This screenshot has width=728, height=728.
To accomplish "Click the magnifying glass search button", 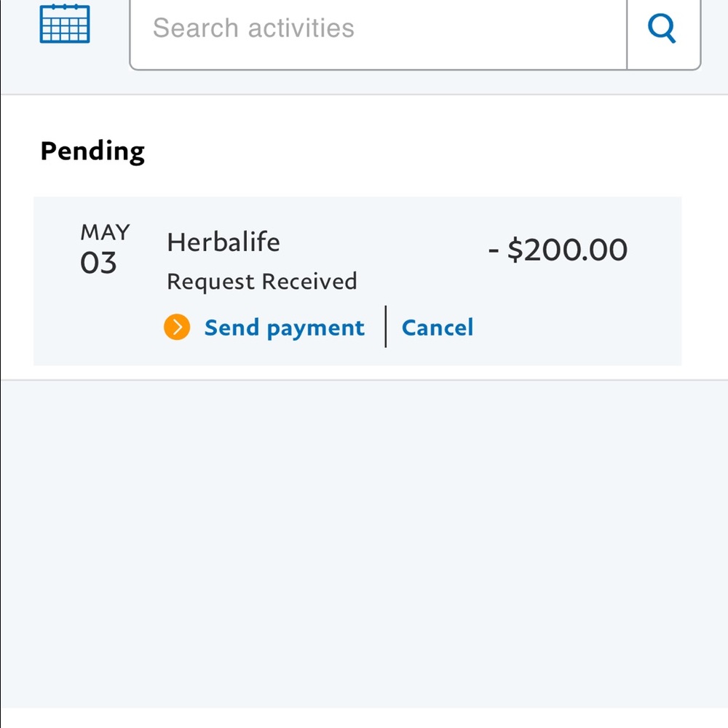I will 662,30.
